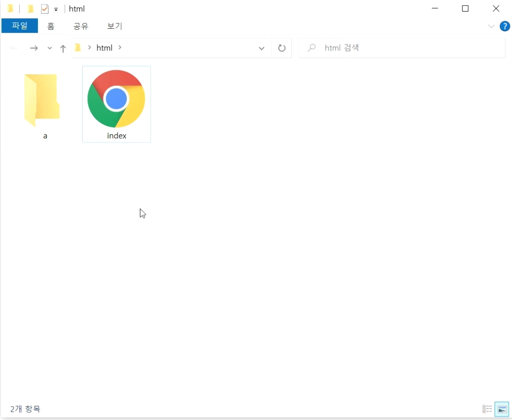Click the New Folder quick access icon
The height and width of the screenshot is (420, 512).
click(30, 9)
